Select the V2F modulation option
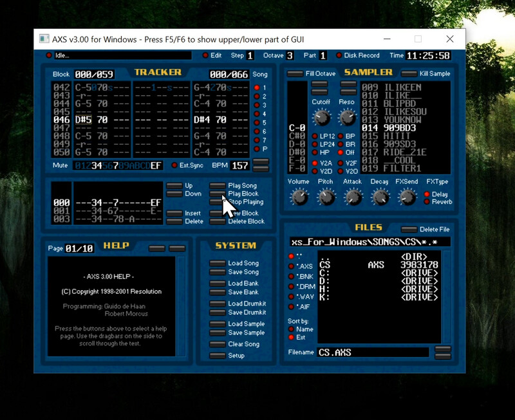This screenshot has width=515, height=420. click(341, 163)
